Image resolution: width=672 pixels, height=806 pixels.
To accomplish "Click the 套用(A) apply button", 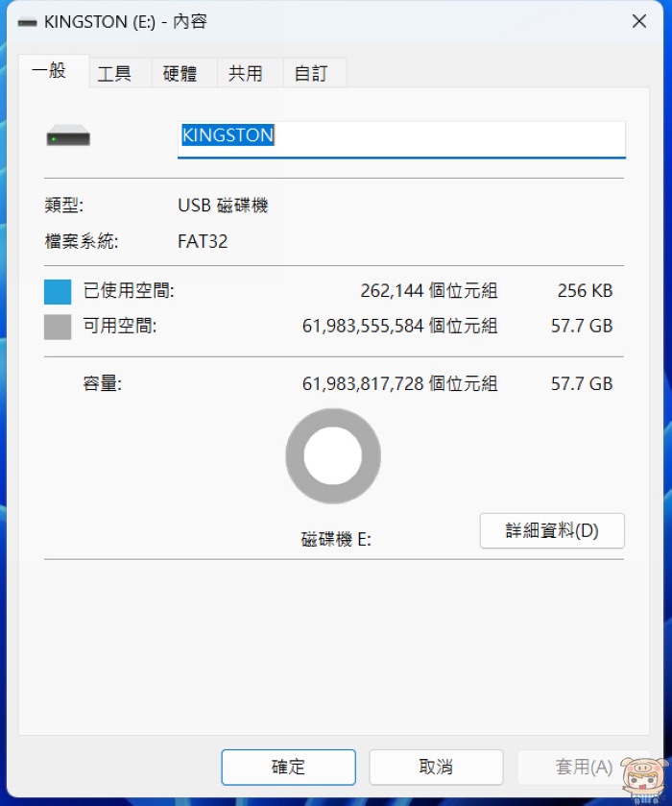I will (584, 767).
